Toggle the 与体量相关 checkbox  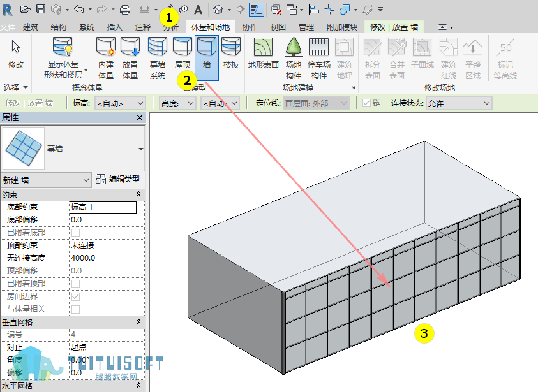[75, 309]
